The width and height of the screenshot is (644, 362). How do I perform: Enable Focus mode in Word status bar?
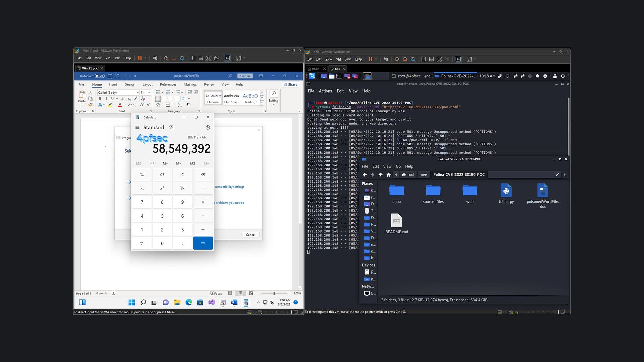coord(216,293)
